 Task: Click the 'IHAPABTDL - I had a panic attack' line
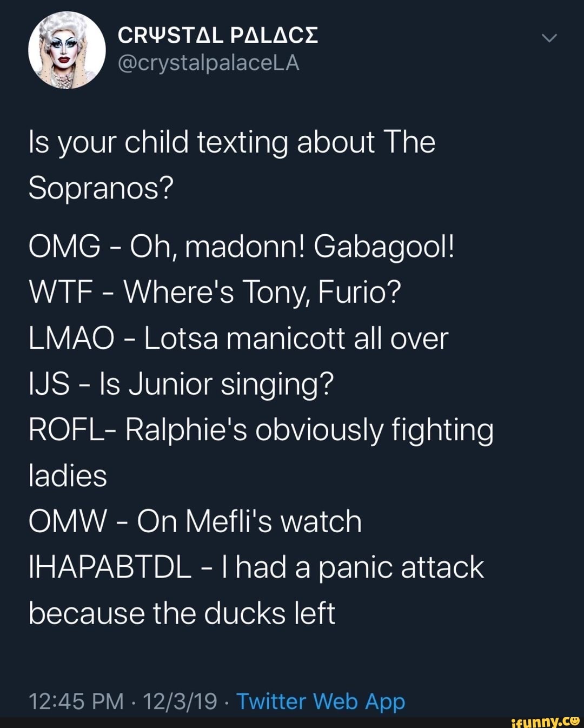(x=256, y=567)
